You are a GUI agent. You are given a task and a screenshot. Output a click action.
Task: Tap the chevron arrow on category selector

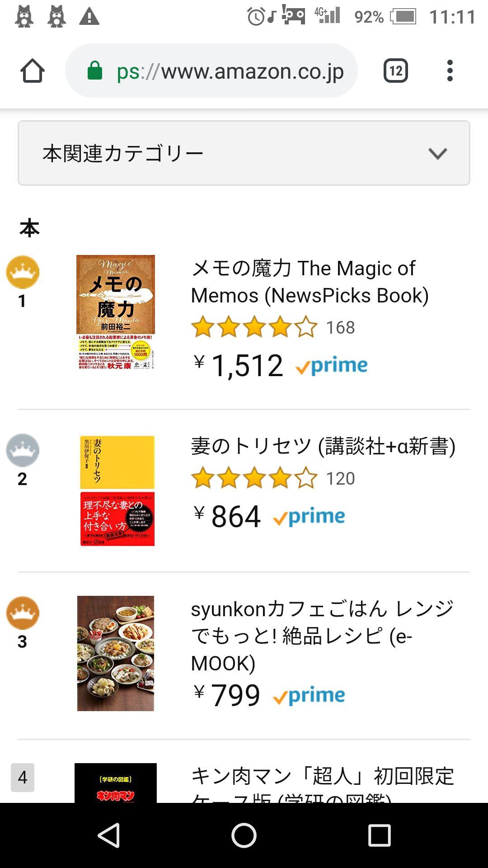(437, 154)
